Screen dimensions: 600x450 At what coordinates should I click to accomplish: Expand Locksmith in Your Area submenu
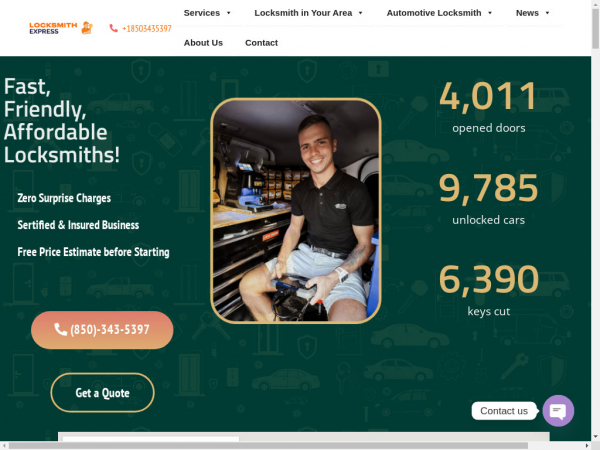360,13
